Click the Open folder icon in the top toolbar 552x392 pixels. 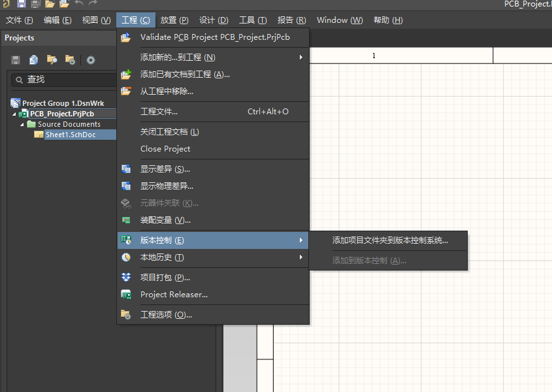(x=50, y=3)
